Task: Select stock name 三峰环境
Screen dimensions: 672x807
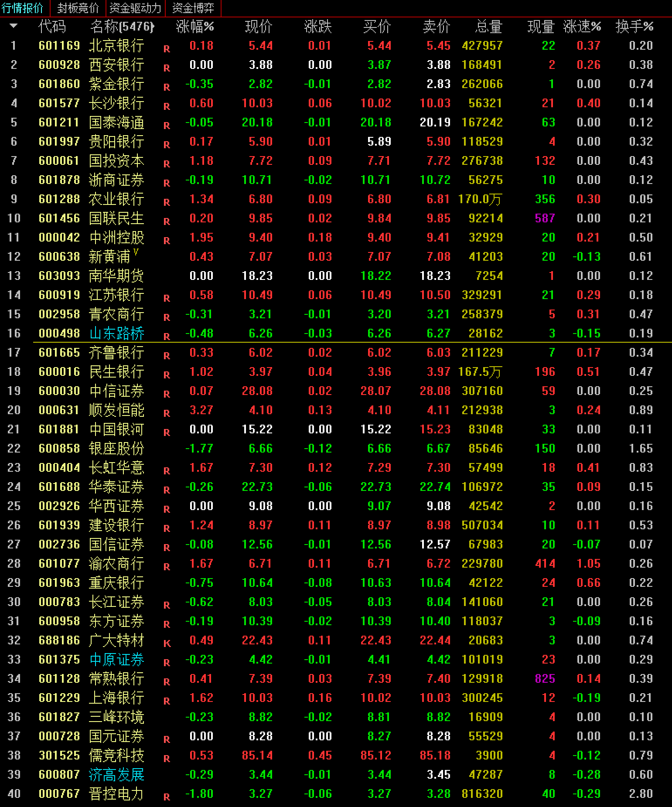Action: (x=116, y=717)
